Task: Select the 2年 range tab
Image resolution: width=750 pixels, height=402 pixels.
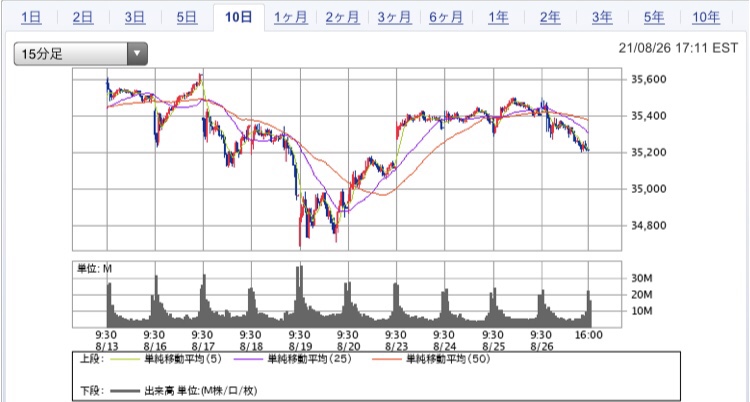Action: [x=550, y=18]
